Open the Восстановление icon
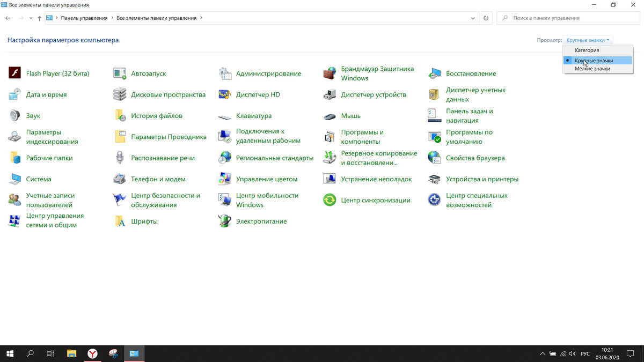 point(435,73)
